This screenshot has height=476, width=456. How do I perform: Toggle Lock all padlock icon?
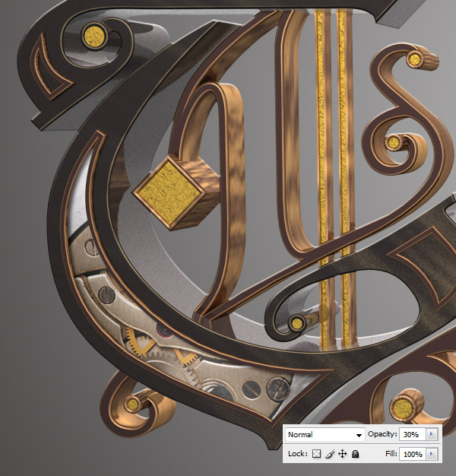tap(355, 454)
